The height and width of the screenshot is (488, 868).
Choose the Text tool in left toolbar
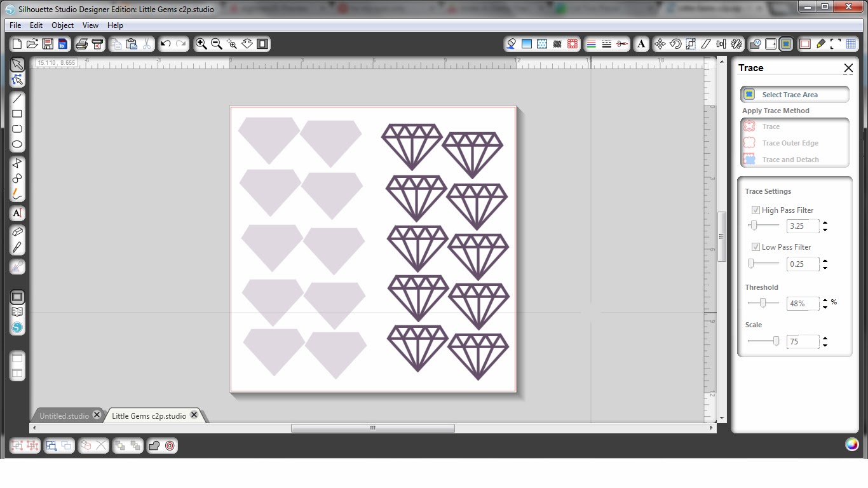pyautogui.click(x=17, y=213)
